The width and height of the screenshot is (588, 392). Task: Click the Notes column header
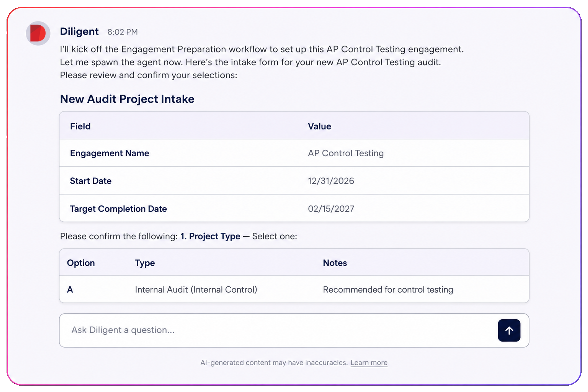click(335, 263)
